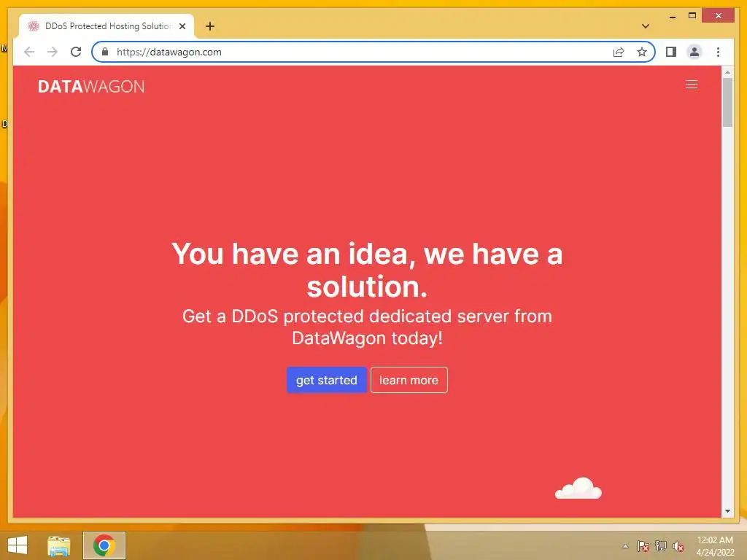
Task: Share this page icon in address bar
Action: (619, 52)
